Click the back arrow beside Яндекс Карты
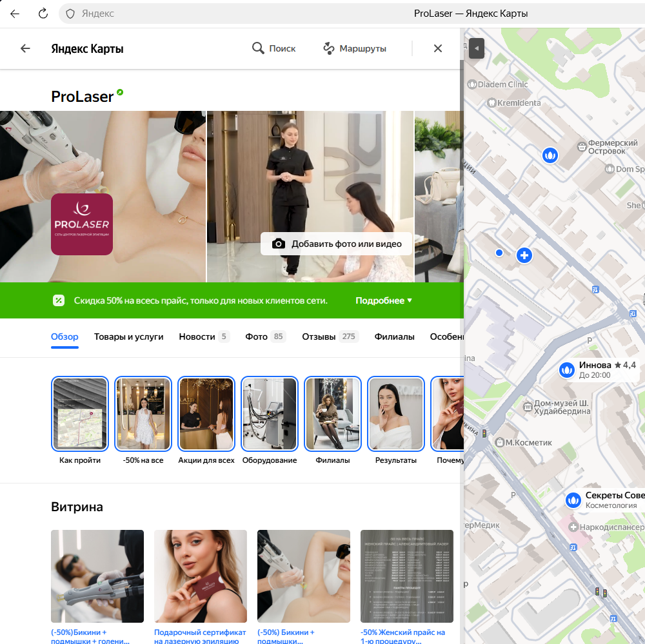This screenshot has height=644, width=645. pyautogui.click(x=25, y=48)
